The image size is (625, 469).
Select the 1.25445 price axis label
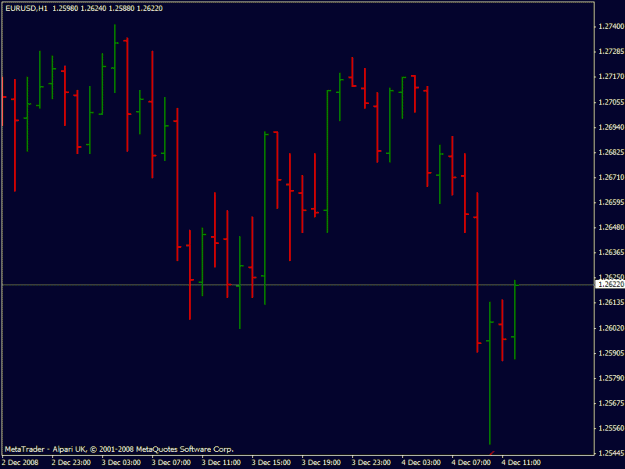(611, 453)
